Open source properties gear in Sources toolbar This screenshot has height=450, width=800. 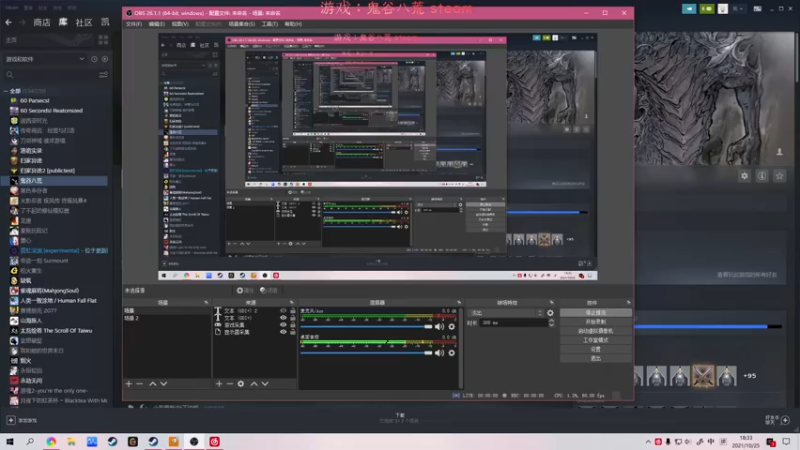point(241,384)
